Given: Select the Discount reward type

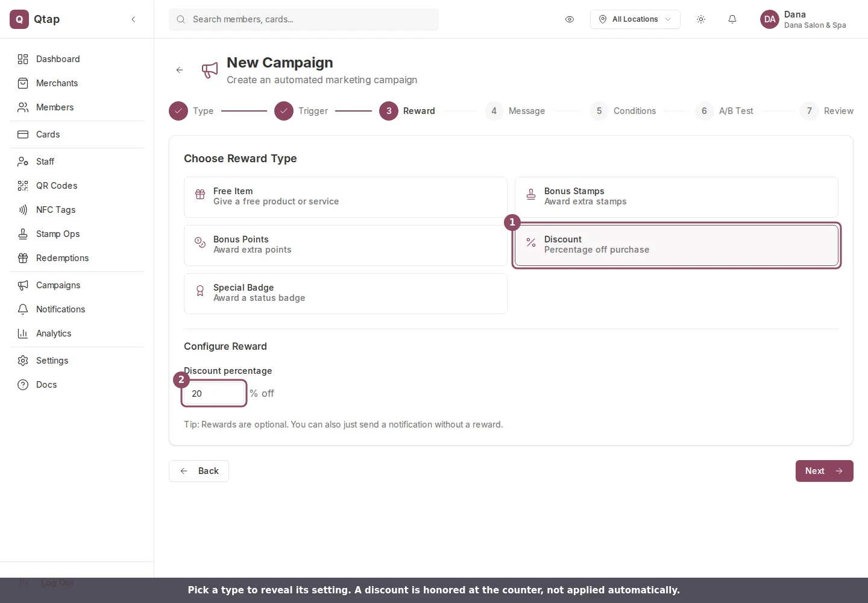Looking at the screenshot, I should tap(676, 245).
